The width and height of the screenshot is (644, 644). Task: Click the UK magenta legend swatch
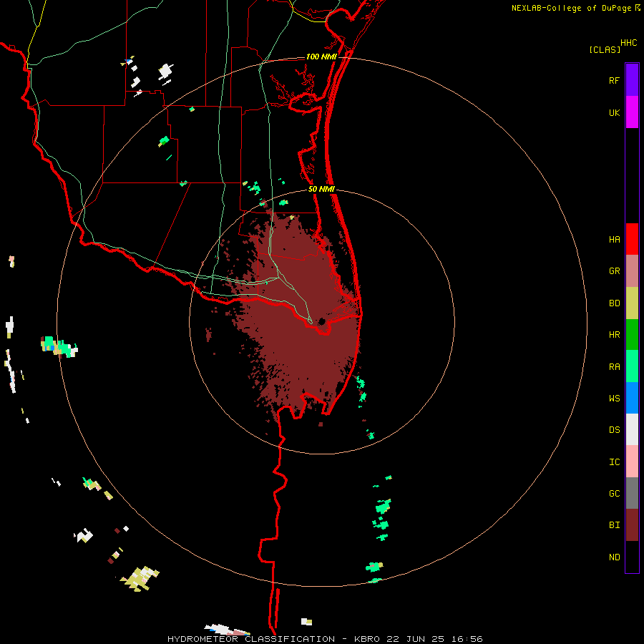point(632,112)
